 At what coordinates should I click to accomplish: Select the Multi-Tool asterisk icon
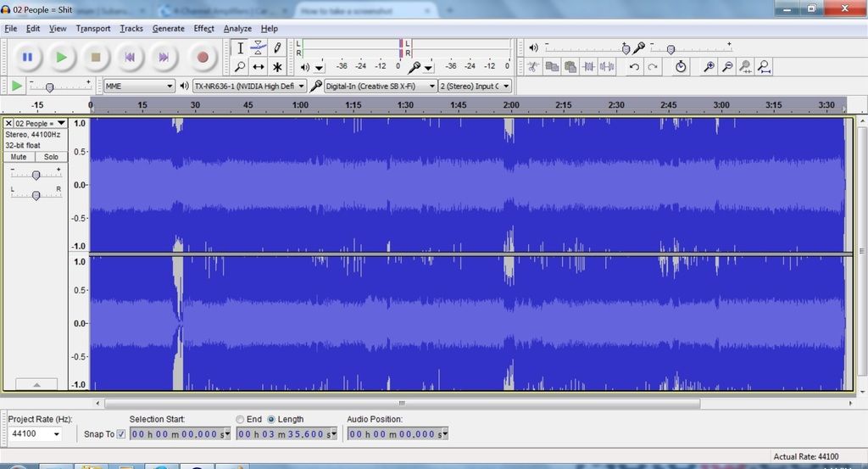pyautogui.click(x=277, y=67)
